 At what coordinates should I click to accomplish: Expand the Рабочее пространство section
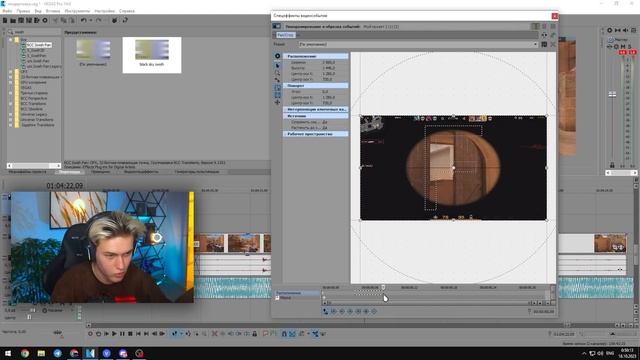[316, 134]
